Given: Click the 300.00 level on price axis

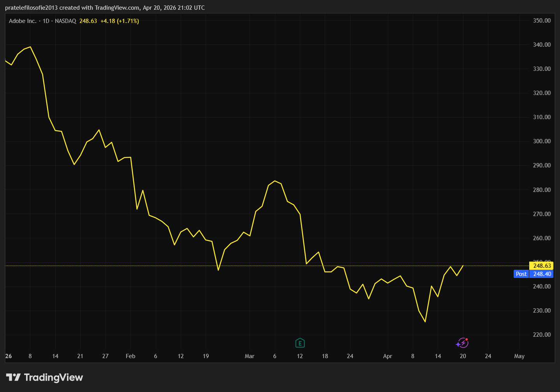Looking at the screenshot, I should pyautogui.click(x=542, y=141).
